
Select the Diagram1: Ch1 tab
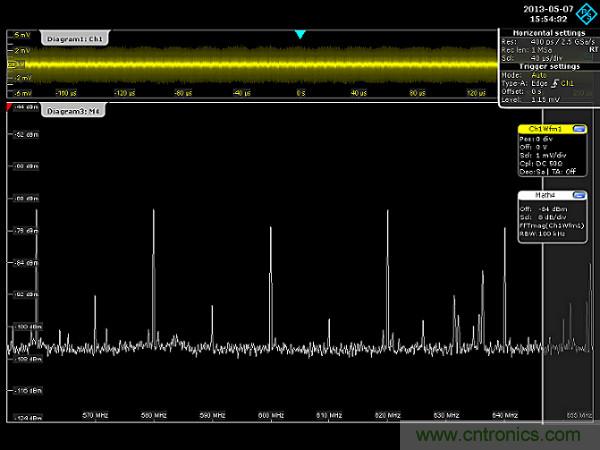tap(76, 38)
